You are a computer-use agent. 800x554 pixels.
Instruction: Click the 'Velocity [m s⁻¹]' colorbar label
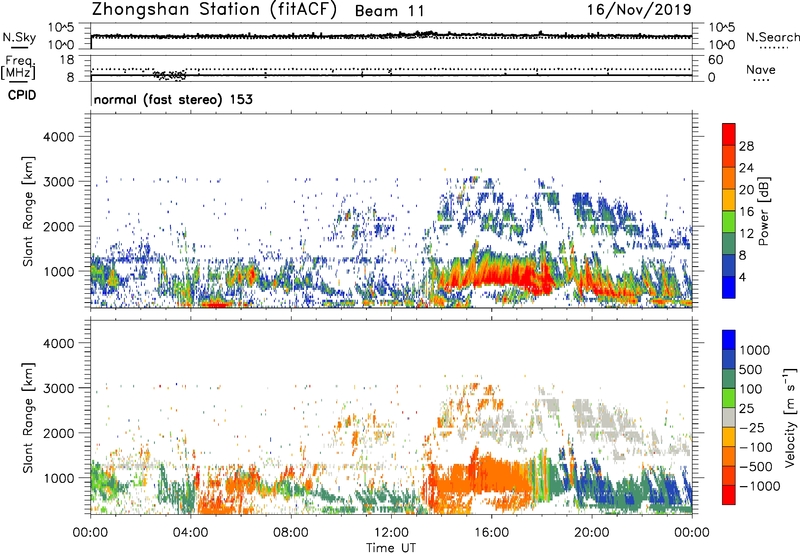pos(790,417)
